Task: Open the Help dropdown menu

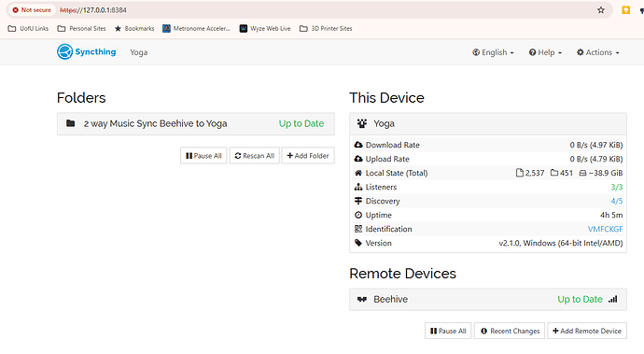Action: [545, 52]
